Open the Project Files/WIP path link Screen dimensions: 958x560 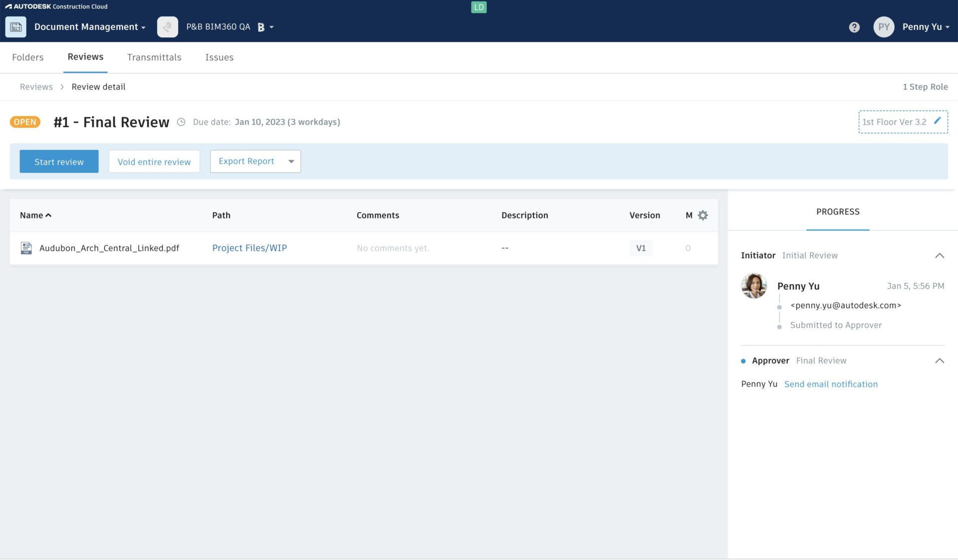coord(249,248)
